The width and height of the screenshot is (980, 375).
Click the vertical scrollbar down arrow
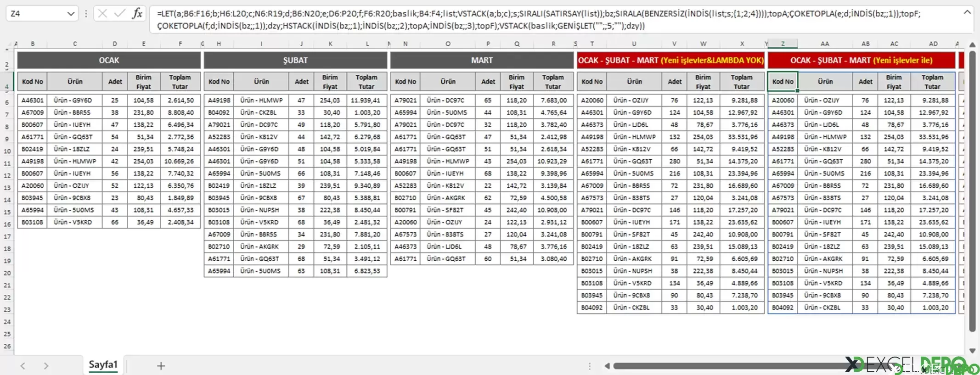pos(972,351)
